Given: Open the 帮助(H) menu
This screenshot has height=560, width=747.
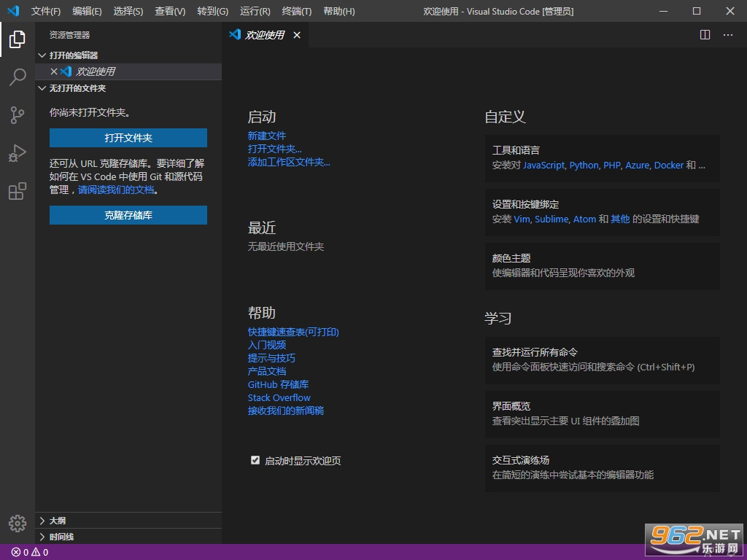Looking at the screenshot, I should tap(338, 11).
